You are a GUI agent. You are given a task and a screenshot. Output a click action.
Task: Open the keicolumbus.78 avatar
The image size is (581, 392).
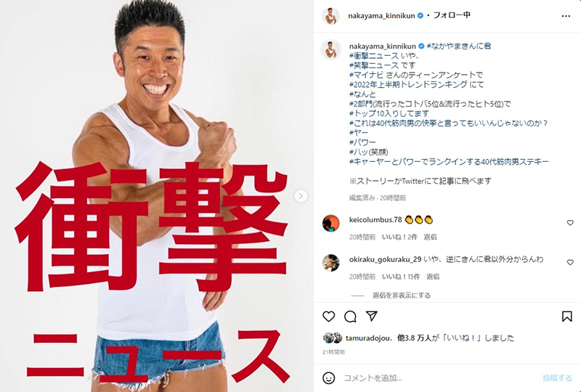(331, 224)
